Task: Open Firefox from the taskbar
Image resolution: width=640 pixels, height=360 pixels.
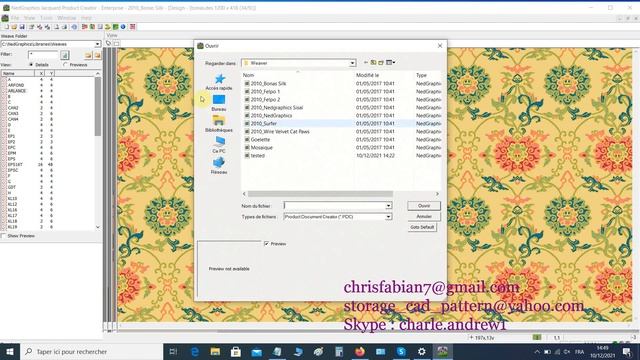Action: [x=360, y=351]
